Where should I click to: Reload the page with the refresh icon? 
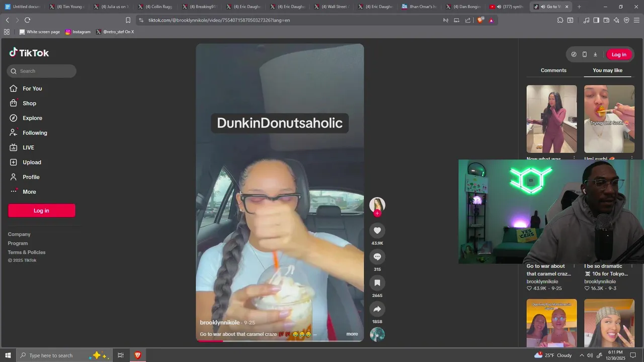click(x=27, y=20)
